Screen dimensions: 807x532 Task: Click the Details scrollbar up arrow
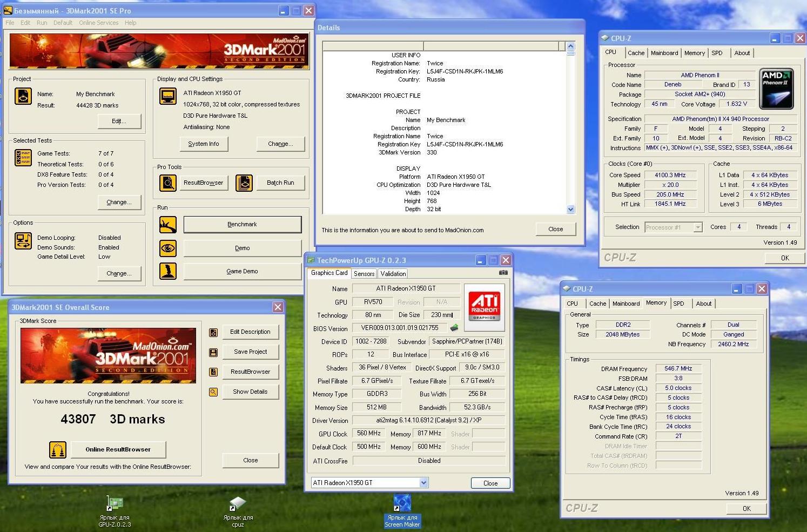[571, 46]
